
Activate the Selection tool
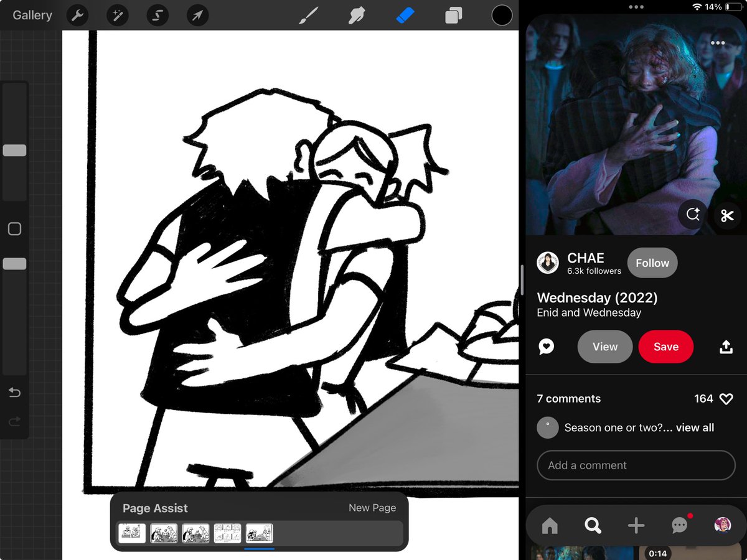coord(157,15)
